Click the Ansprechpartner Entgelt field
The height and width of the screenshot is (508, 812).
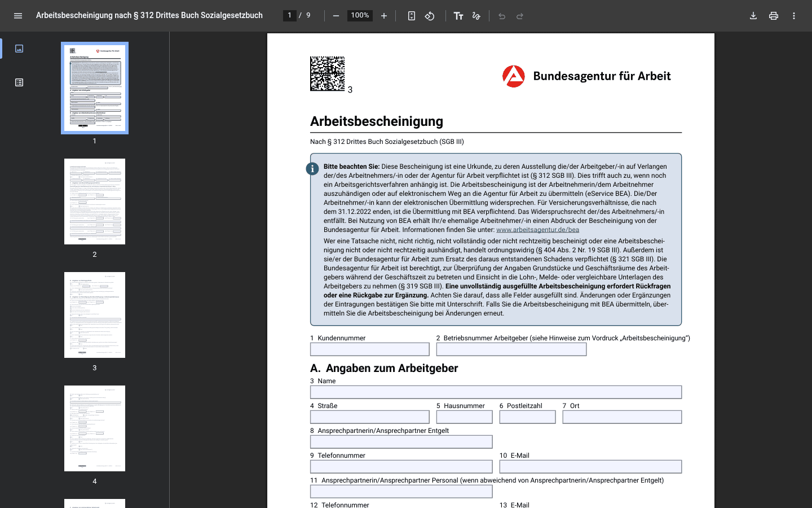401,442
